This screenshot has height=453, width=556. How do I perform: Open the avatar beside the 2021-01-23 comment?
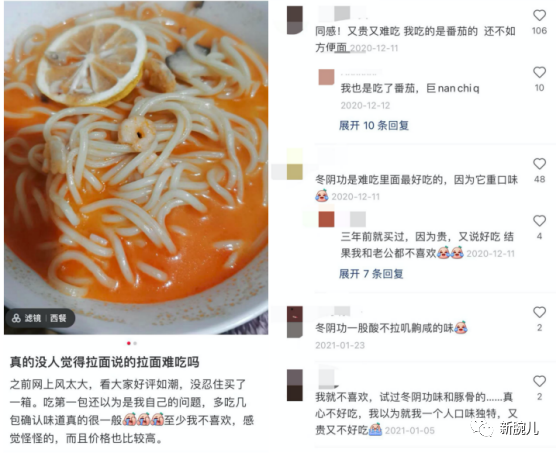coord(295,322)
